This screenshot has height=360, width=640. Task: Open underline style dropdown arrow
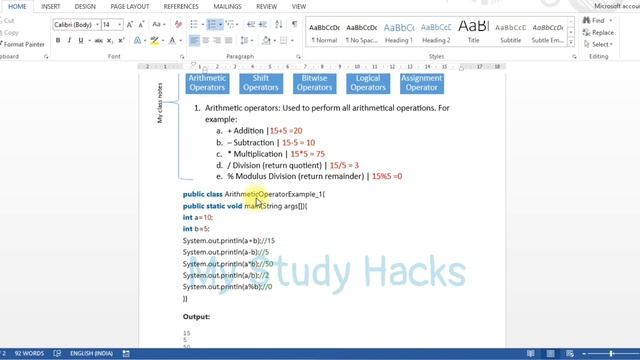pyautogui.click(x=89, y=40)
